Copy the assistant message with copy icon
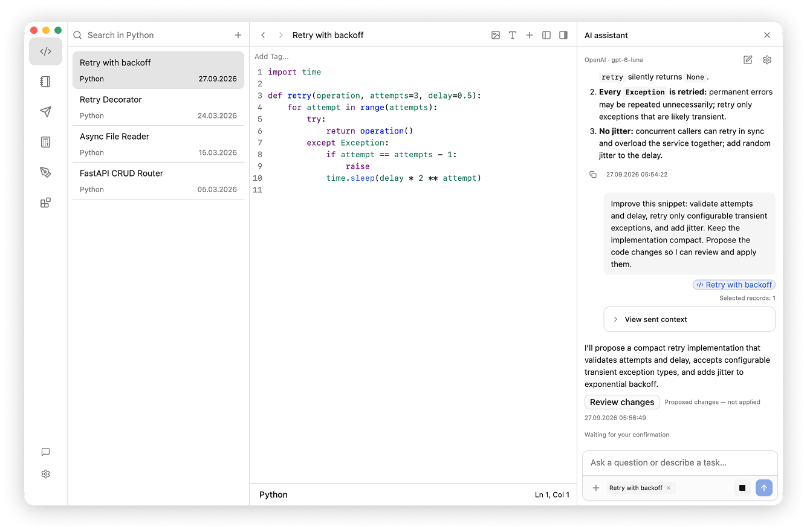This screenshot has width=807, height=532. click(x=593, y=174)
